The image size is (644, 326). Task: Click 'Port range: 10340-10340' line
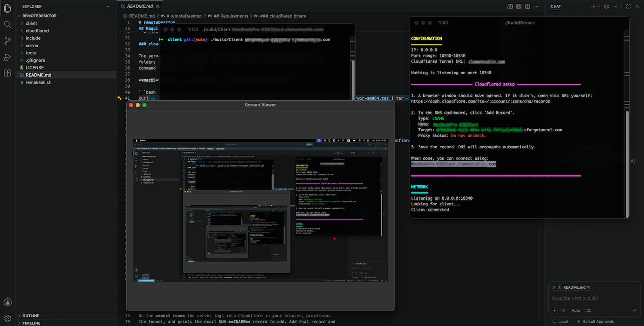point(438,56)
